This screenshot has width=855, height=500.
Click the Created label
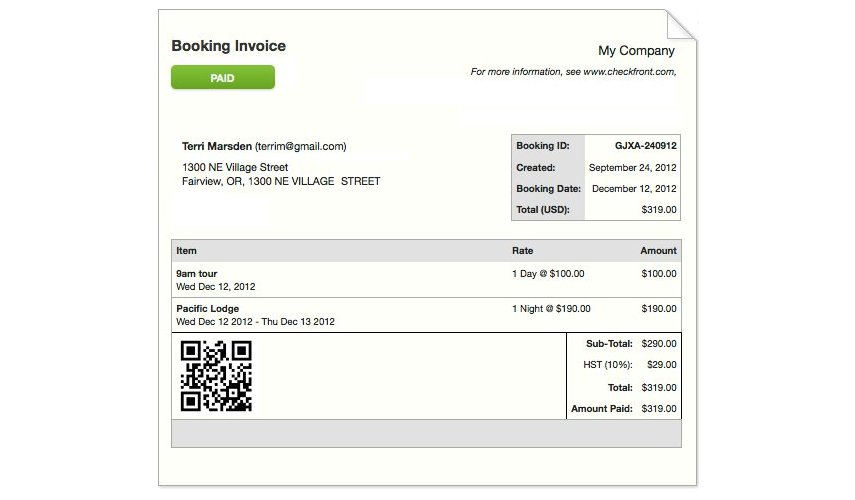point(535,167)
